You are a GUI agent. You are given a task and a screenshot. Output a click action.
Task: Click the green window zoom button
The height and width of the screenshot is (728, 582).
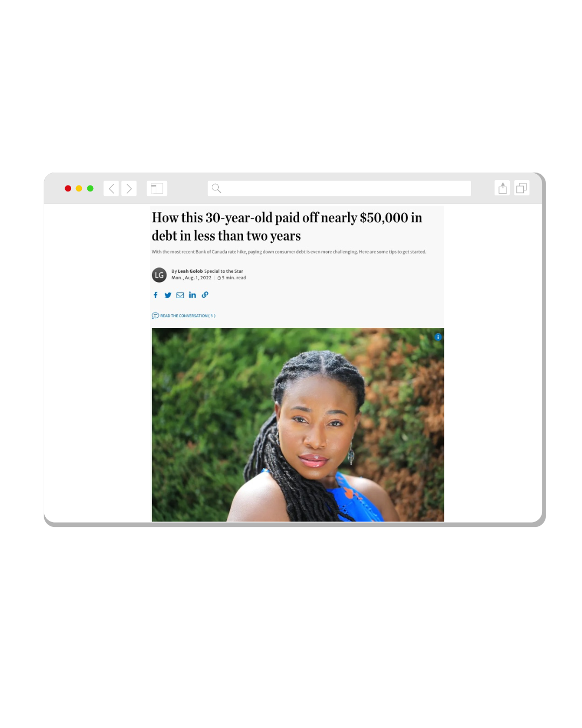(x=91, y=188)
